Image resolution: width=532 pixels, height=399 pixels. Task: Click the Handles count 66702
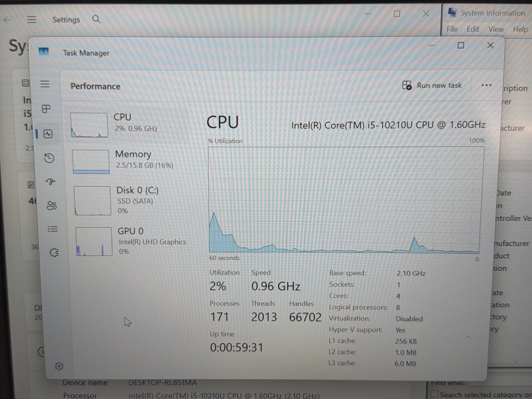[305, 317]
